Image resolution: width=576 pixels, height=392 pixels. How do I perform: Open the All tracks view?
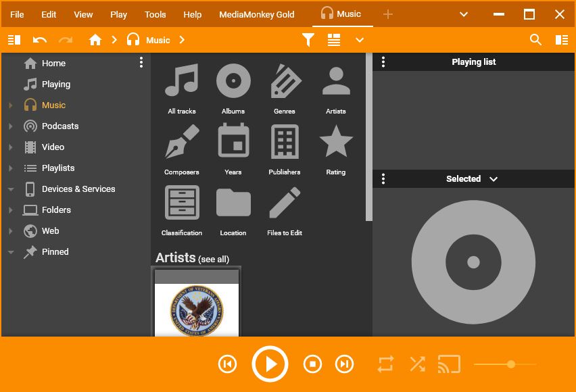[x=182, y=89]
